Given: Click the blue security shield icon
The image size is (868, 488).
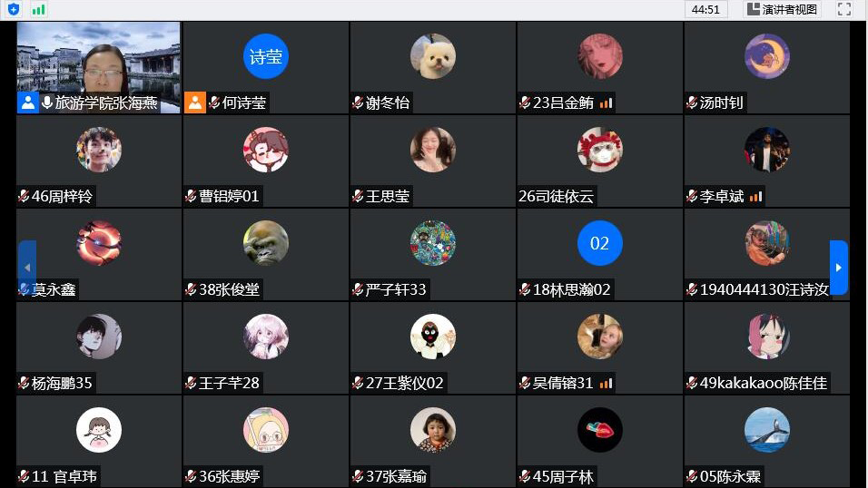Looking at the screenshot, I should coord(14,9).
